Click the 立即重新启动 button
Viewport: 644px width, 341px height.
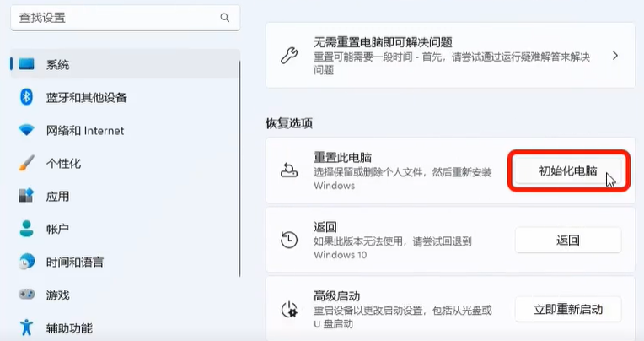coord(568,309)
